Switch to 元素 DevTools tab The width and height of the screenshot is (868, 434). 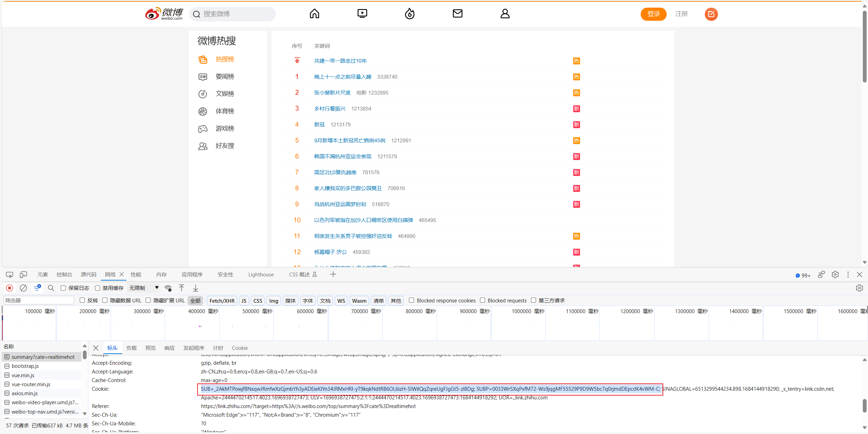point(43,275)
